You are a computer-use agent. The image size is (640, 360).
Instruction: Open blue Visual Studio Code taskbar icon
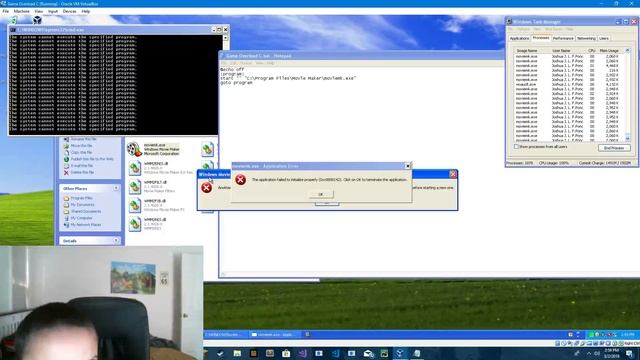click(x=335, y=353)
